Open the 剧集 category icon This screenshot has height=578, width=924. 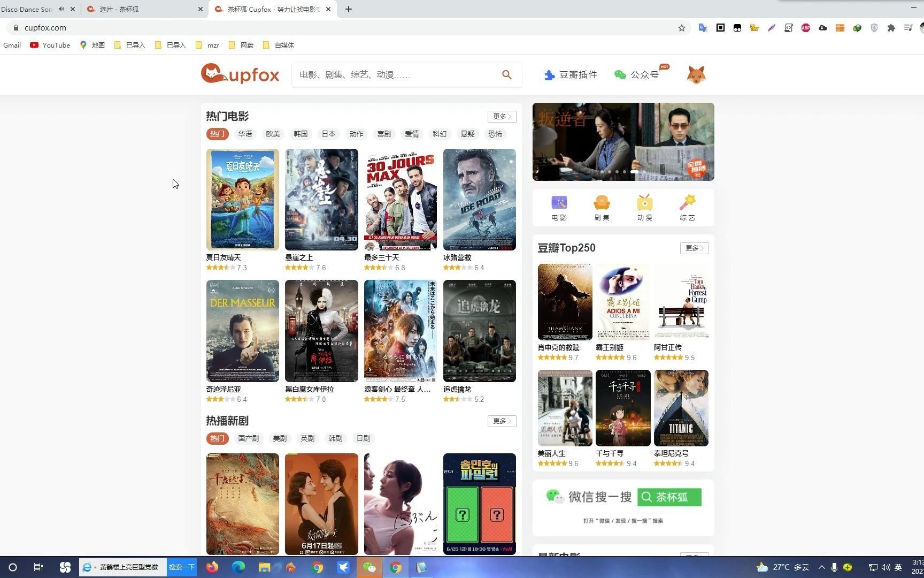coord(602,208)
